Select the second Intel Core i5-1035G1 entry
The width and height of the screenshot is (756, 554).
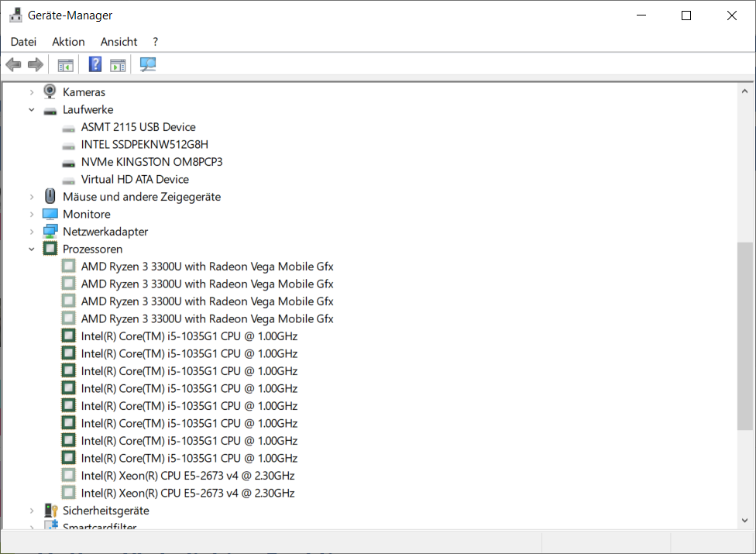[x=189, y=353]
